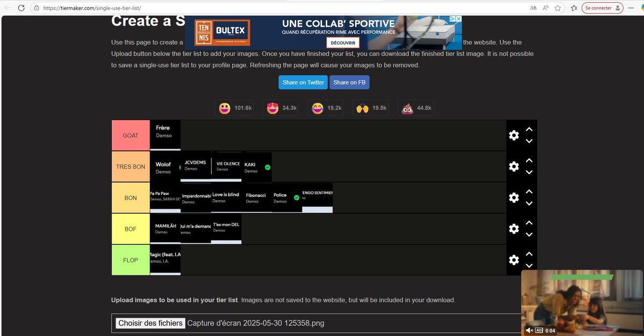Move FLOP row down

[529, 266]
